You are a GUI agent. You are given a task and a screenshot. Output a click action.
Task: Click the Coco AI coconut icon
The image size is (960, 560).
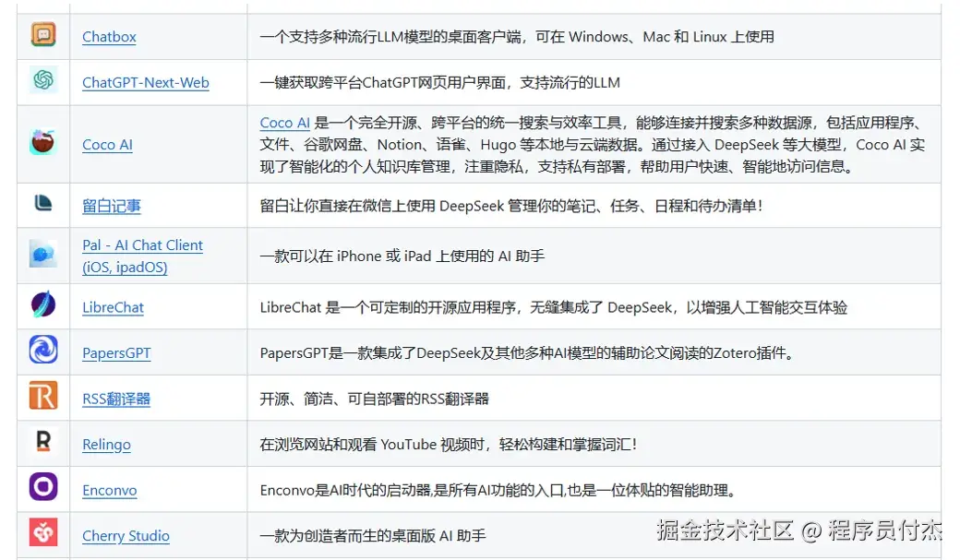pos(42,141)
